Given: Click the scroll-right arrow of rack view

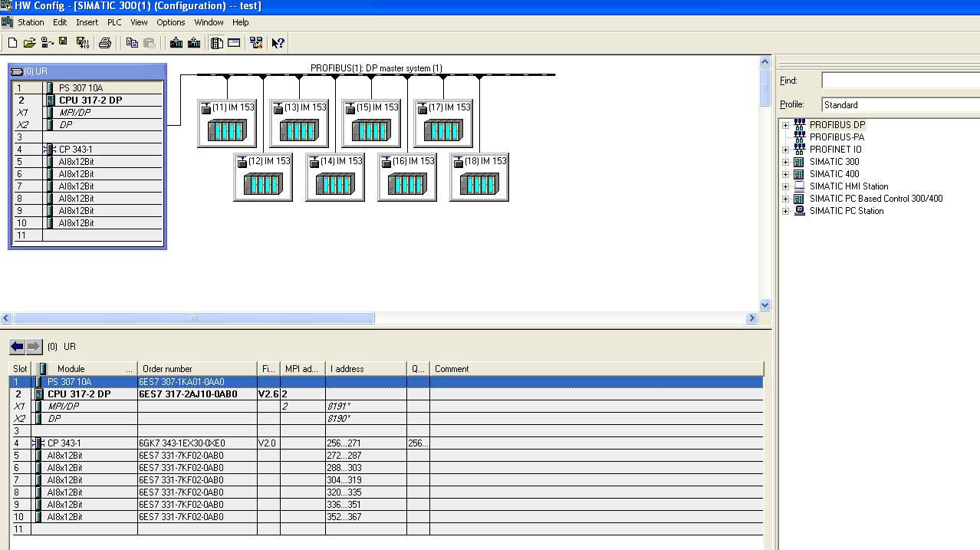Looking at the screenshot, I should 751,318.
